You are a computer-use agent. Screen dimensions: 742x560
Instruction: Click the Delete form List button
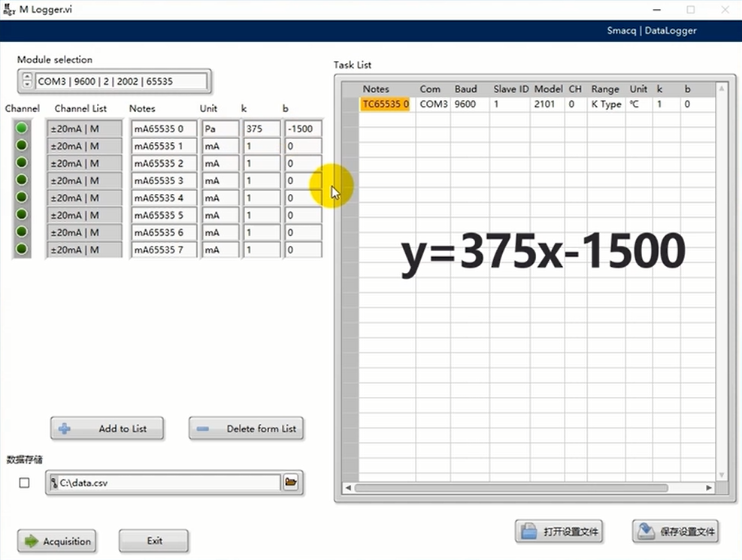pos(247,428)
